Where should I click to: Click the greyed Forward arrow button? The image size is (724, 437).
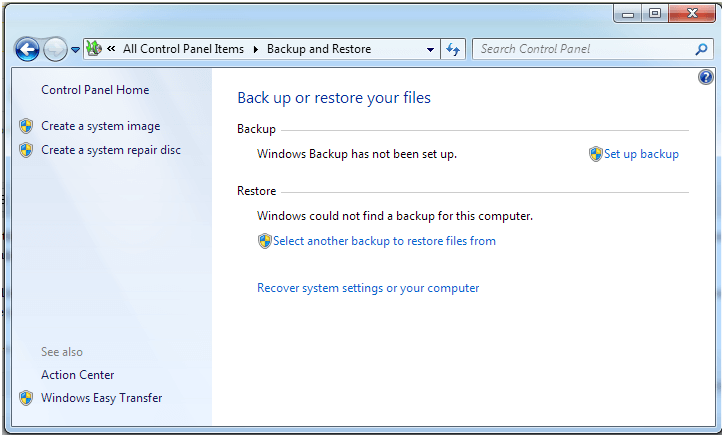55,49
